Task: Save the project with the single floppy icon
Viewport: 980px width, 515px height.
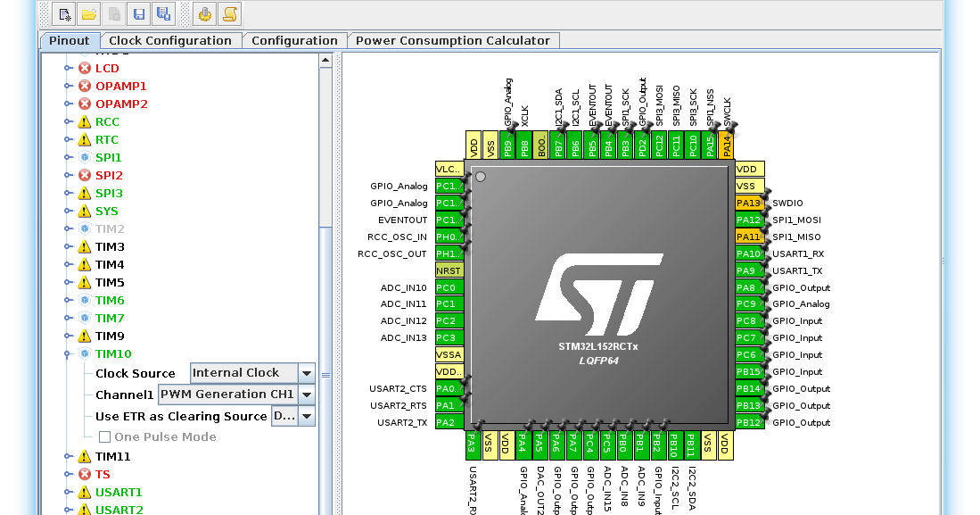Action: pyautogui.click(x=139, y=14)
